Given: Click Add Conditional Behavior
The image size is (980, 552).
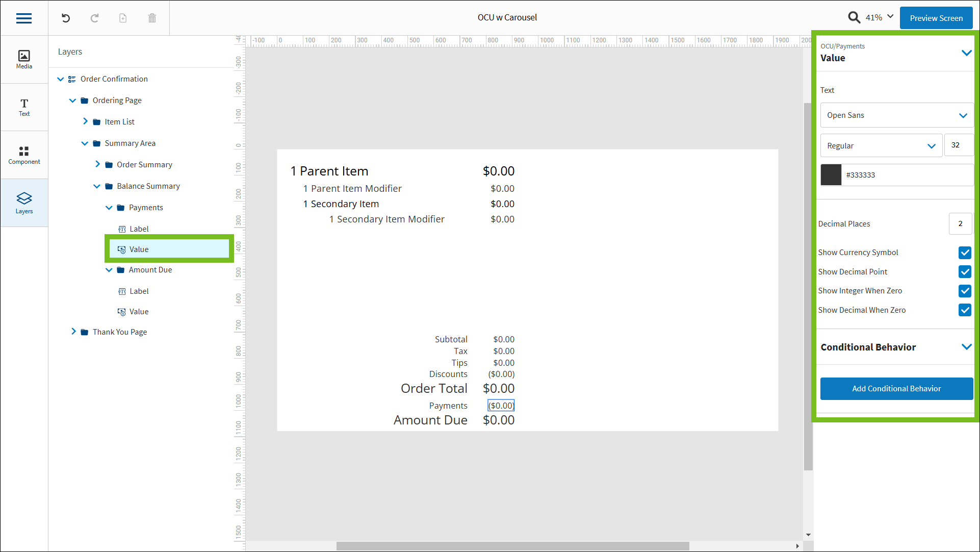Looking at the screenshot, I should tap(896, 388).
